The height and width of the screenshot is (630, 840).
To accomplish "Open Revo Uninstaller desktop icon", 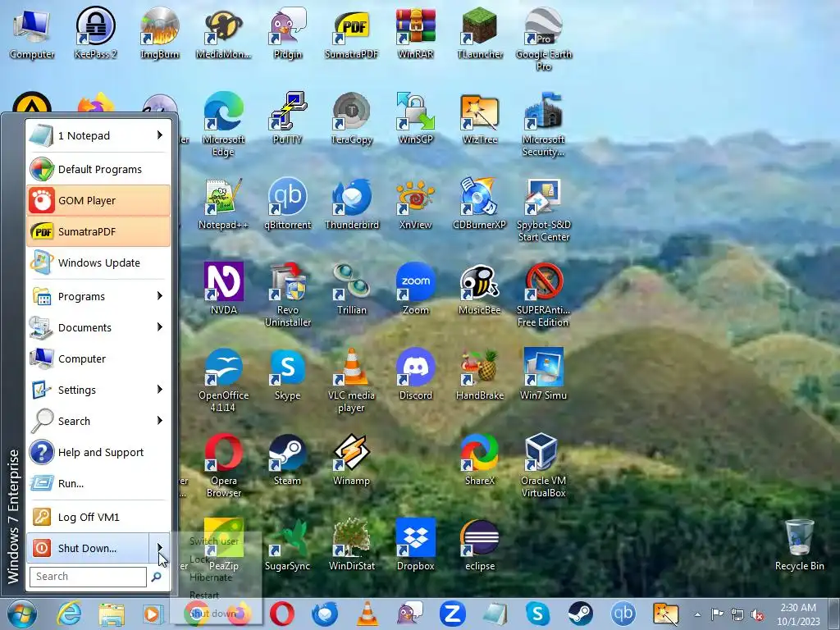I will pos(288,295).
